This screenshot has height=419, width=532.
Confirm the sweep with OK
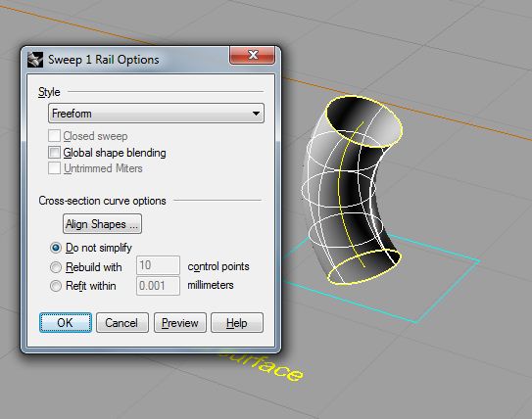click(x=66, y=322)
